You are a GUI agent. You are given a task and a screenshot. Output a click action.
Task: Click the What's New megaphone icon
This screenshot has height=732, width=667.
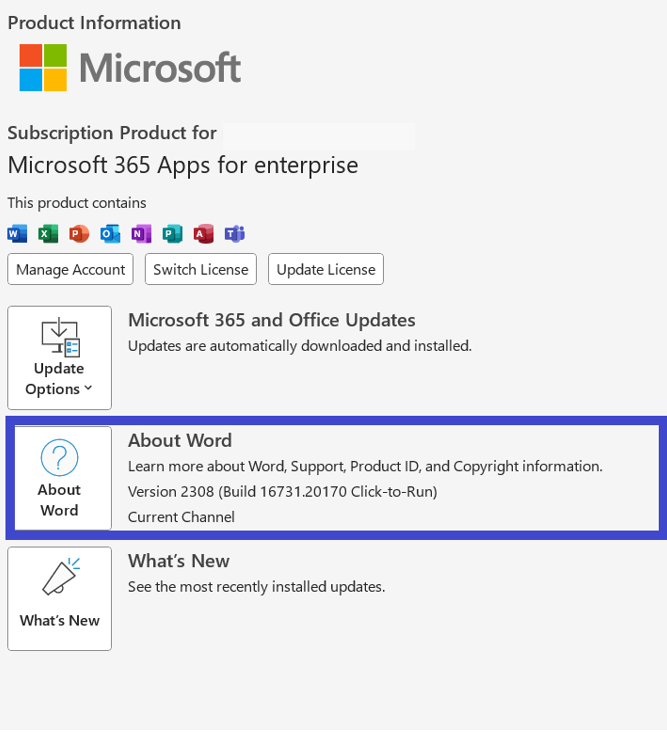pos(61,577)
